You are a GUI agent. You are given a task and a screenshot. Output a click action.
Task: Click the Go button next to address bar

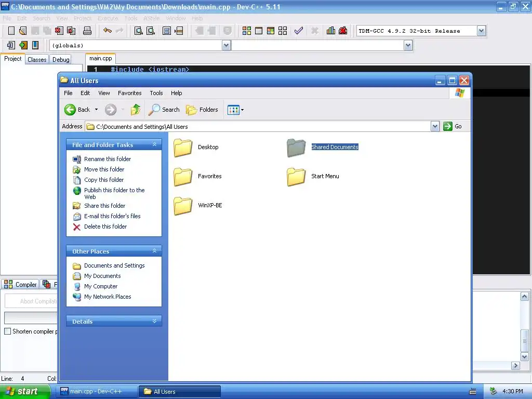(x=453, y=126)
